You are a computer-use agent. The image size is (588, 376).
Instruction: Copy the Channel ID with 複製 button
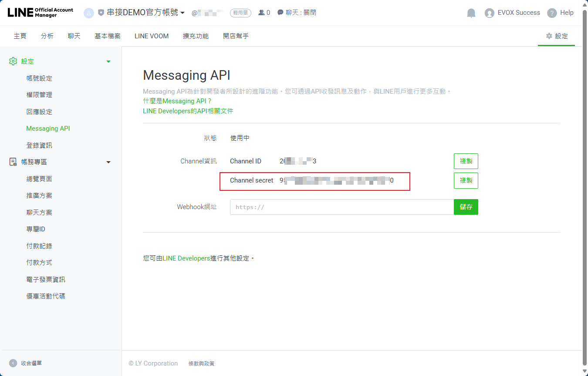466,161
